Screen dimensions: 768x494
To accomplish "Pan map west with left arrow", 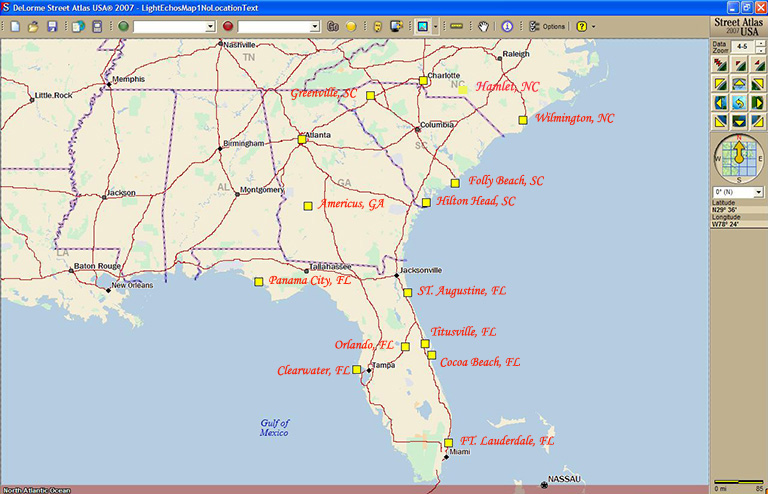I will [719, 103].
